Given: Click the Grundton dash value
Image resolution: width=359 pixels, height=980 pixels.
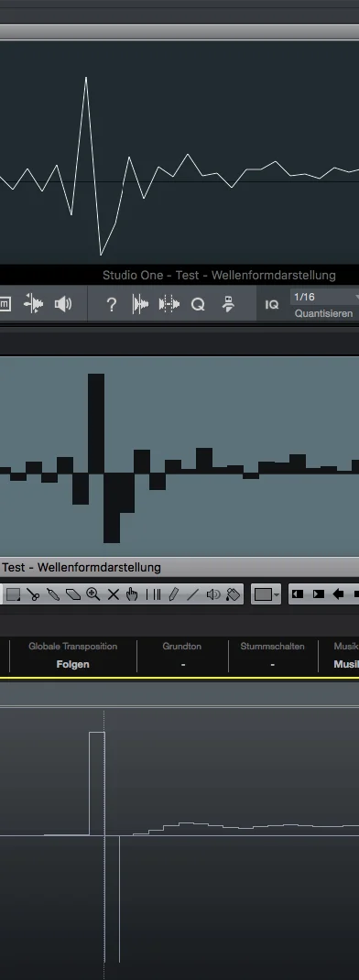Looking at the screenshot, I should 182,664.
